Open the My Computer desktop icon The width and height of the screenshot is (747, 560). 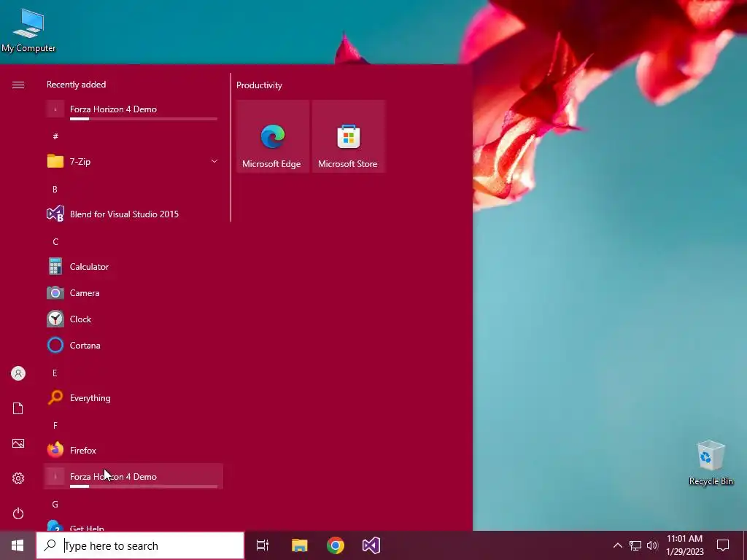[28, 31]
